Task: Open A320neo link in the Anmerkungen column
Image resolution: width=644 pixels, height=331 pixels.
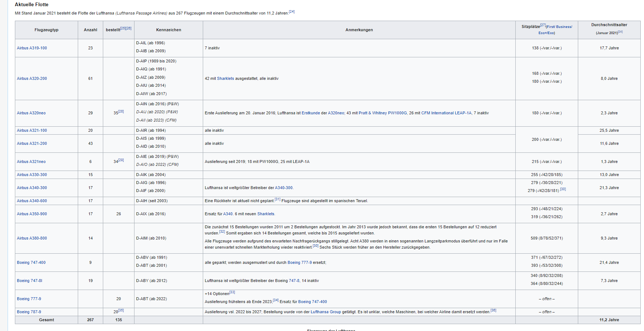Action: pyautogui.click(x=336, y=113)
